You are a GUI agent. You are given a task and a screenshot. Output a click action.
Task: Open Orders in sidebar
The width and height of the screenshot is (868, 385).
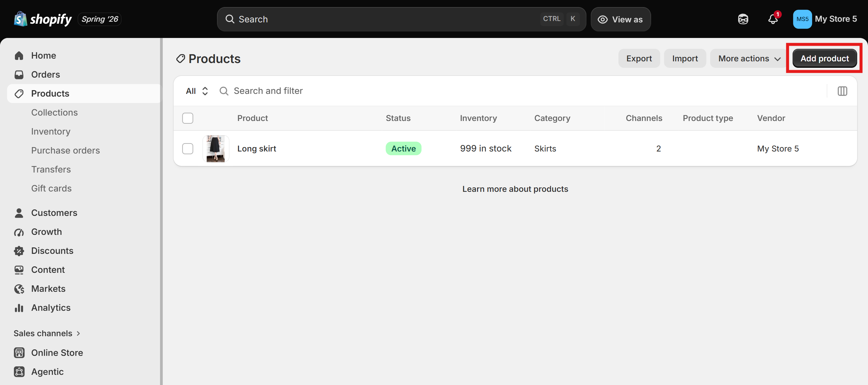click(x=83, y=75)
